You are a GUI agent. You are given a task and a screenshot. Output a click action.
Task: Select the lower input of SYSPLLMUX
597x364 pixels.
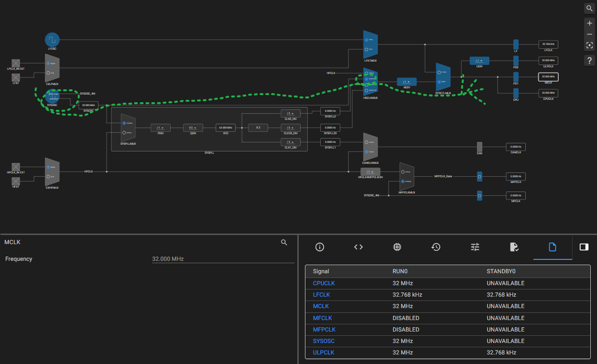(124, 133)
